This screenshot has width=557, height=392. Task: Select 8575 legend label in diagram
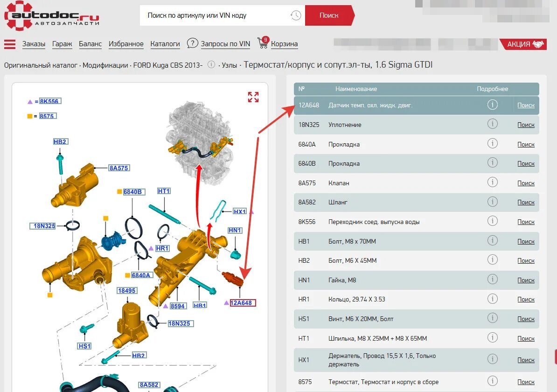click(48, 116)
